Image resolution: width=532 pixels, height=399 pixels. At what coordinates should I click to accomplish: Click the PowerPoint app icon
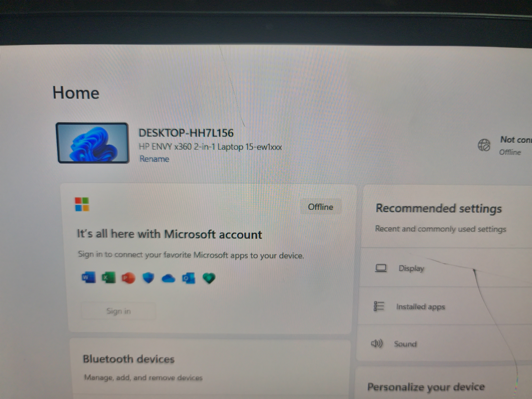tap(128, 278)
